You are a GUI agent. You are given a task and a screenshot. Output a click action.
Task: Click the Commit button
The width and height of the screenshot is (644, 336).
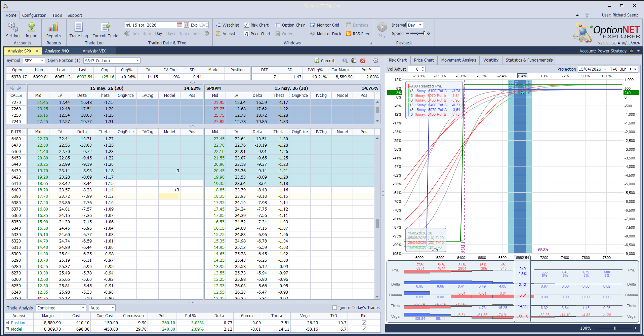[325, 61]
